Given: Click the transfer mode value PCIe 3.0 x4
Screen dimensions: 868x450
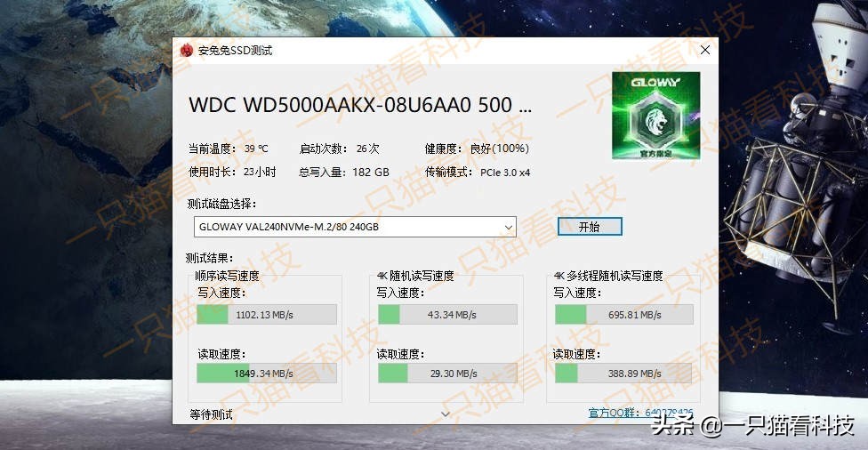Looking at the screenshot, I should click(505, 173).
